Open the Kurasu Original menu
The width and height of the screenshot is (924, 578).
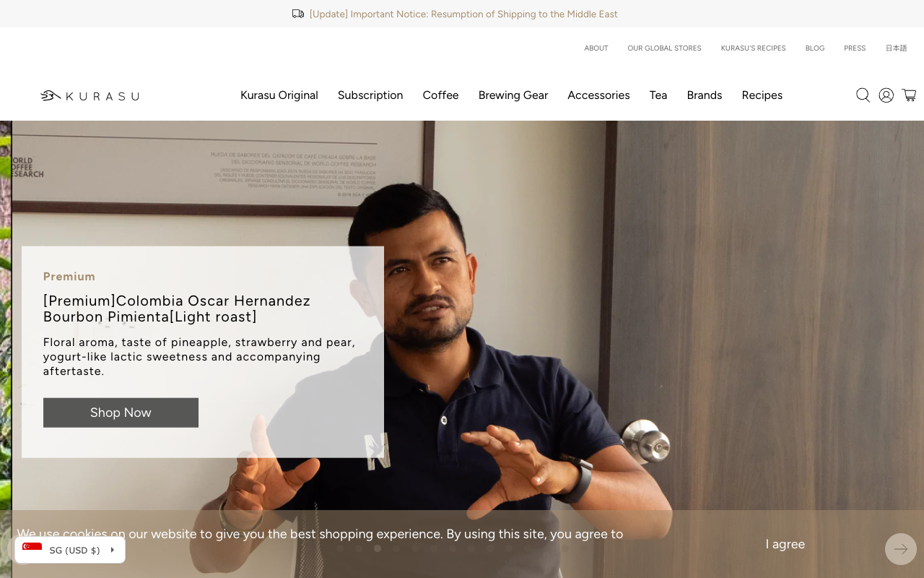(279, 95)
